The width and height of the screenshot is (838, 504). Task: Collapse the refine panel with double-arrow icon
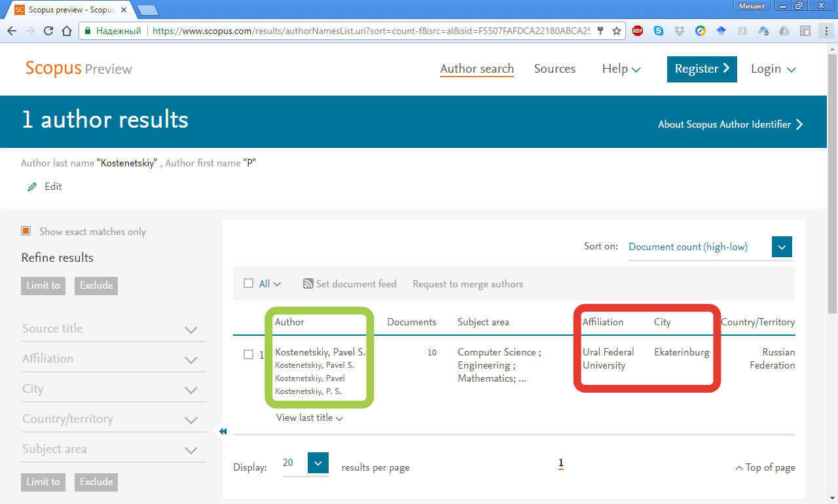point(223,431)
